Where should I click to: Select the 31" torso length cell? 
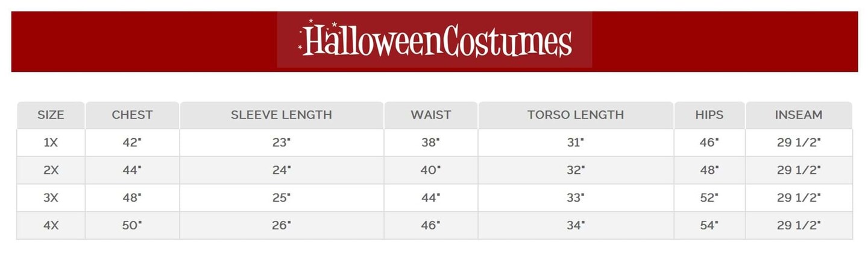click(576, 142)
